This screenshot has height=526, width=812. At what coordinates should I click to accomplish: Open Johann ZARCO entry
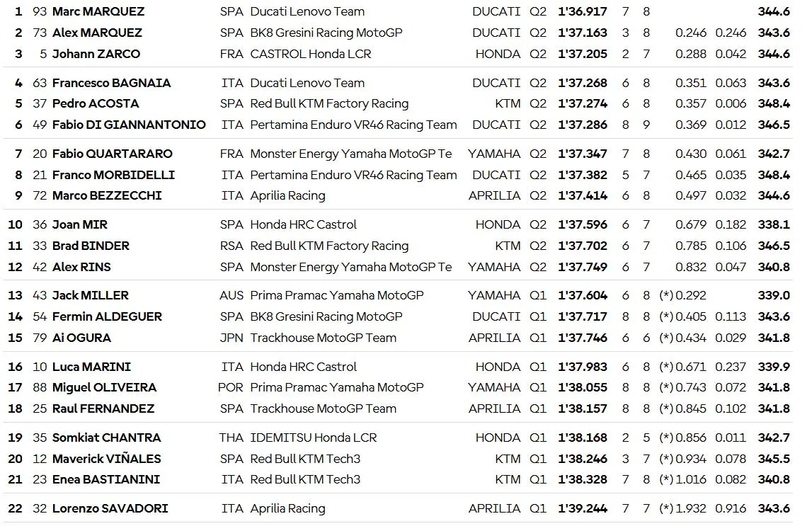point(96,54)
